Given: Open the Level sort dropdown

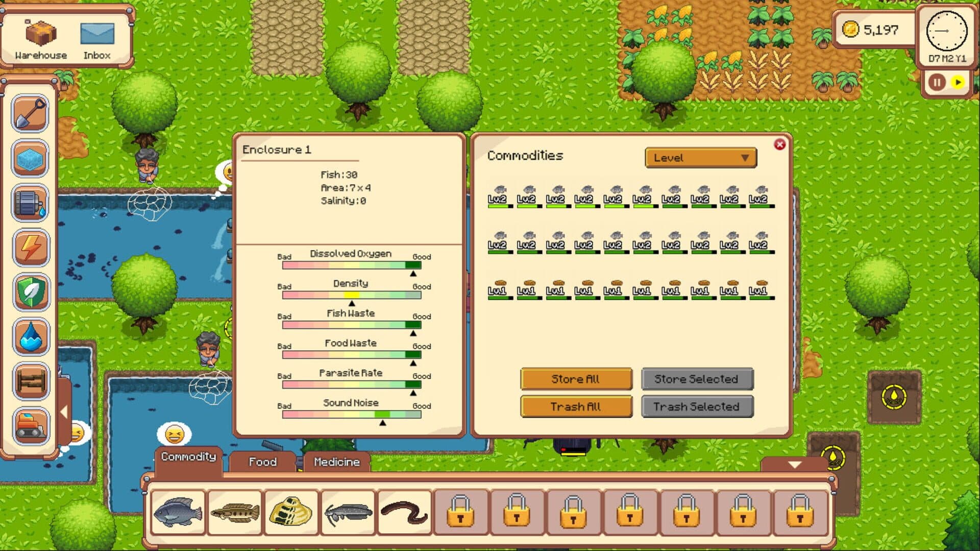Looking at the screenshot, I should point(700,158).
